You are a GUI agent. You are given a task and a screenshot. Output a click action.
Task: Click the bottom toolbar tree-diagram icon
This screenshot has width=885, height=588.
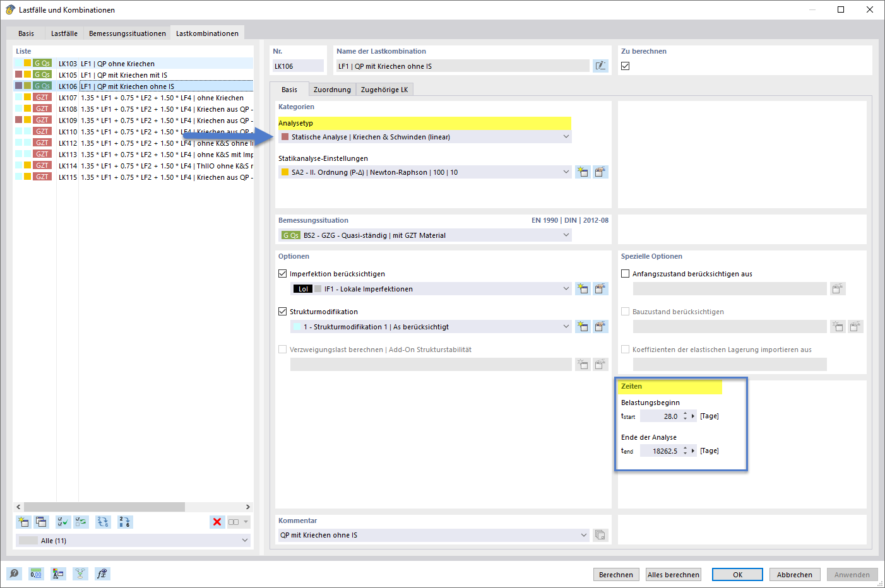[x=80, y=573]
